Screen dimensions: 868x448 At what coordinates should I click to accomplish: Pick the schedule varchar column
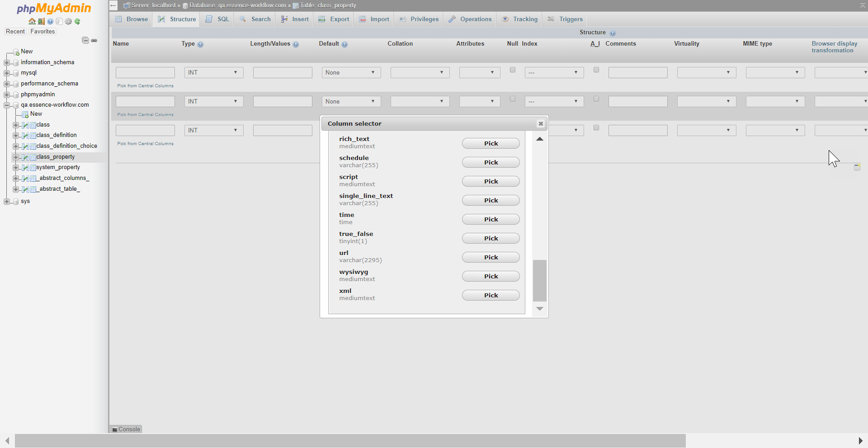491,162
